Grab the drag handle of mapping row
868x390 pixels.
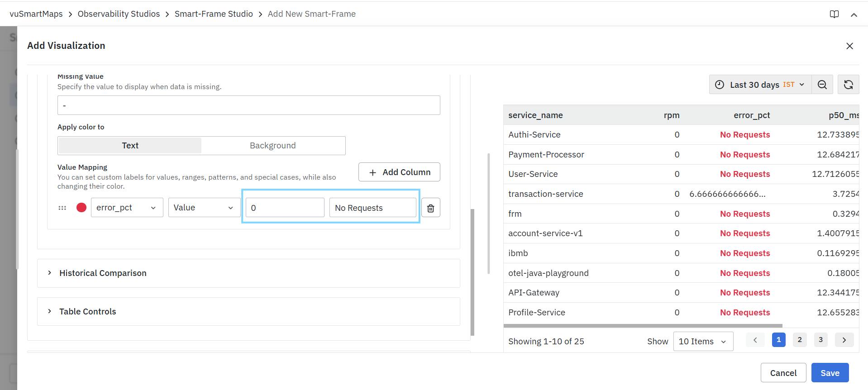click(62, 208)
